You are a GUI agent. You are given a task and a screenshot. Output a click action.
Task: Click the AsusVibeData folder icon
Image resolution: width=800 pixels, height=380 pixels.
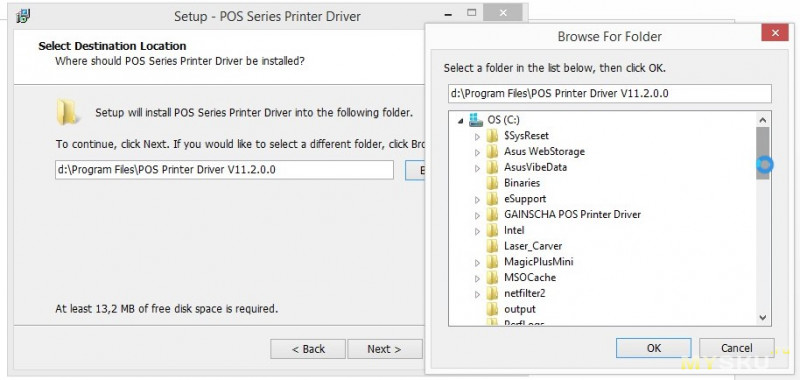coord(492,167)
